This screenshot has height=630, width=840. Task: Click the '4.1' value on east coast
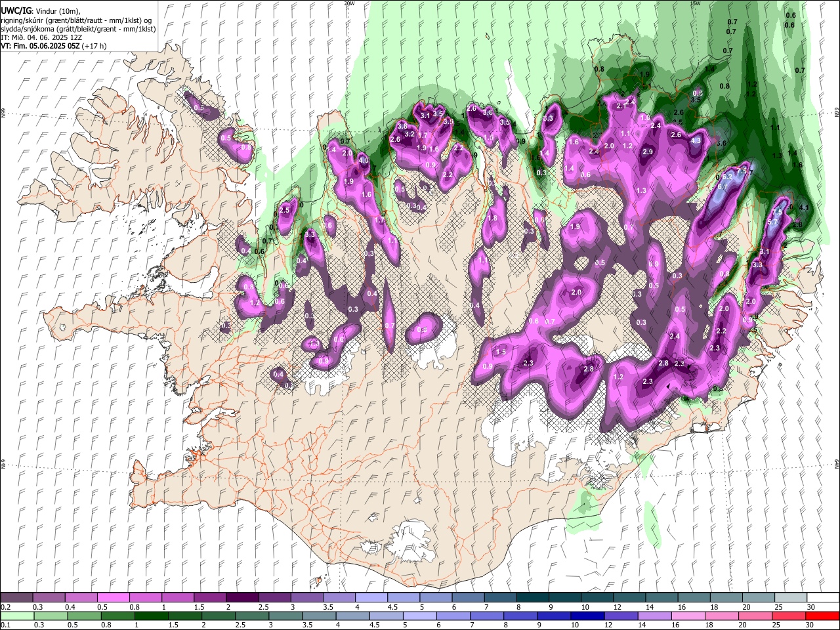click(x=805, y=207)
